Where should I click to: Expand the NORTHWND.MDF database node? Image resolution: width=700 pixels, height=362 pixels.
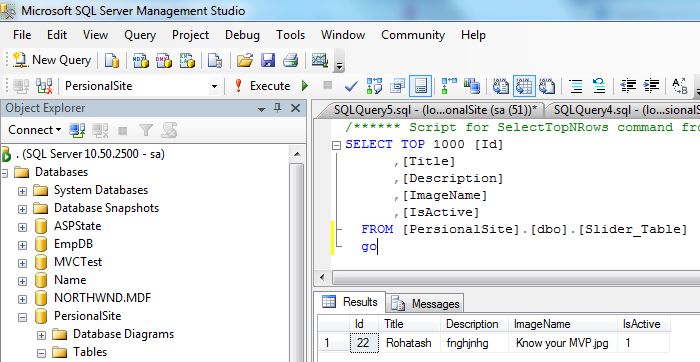click(x=22, y=299)
